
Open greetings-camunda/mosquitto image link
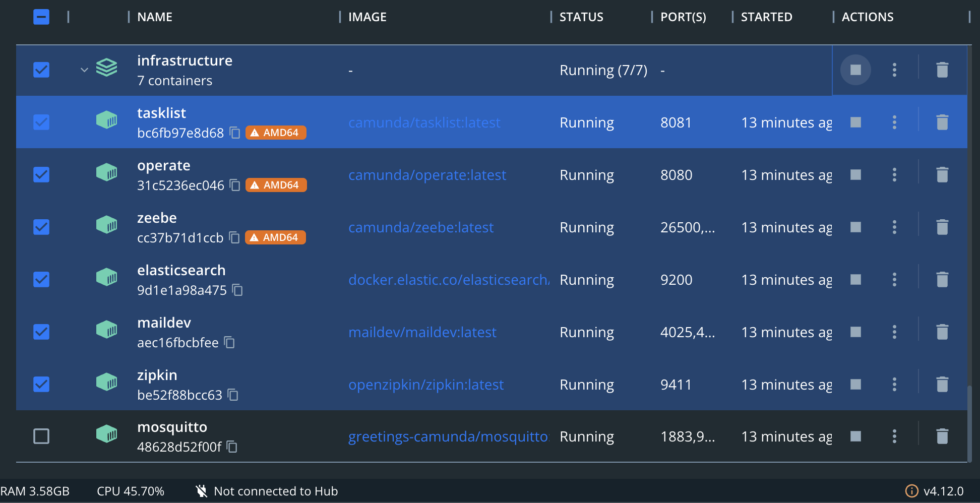pos(448,436)
